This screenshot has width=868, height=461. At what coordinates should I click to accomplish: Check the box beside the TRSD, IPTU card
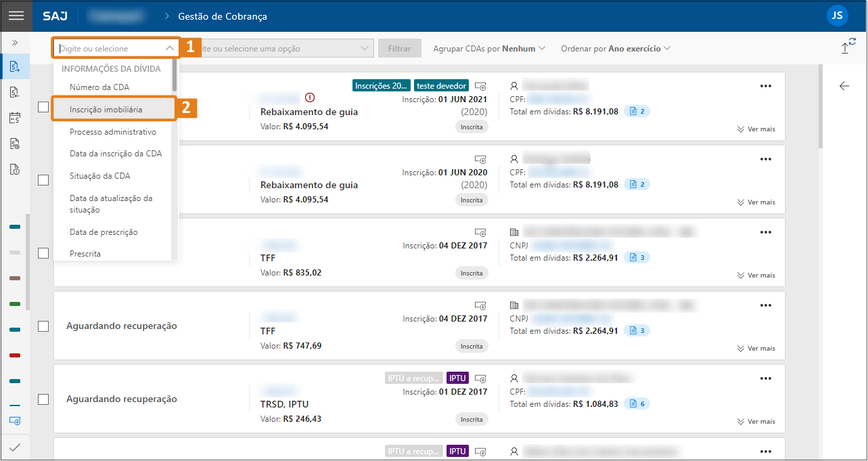pyautogui.click(x=43, y=399)
